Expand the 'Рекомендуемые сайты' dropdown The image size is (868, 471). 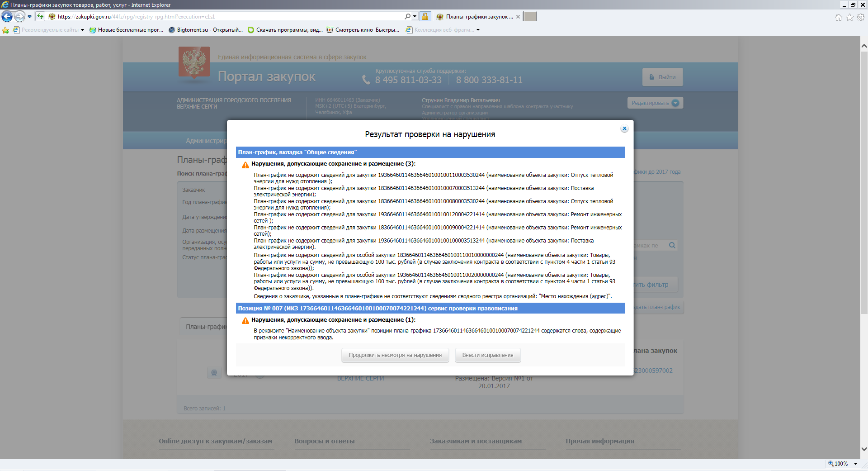coord(82,30)
